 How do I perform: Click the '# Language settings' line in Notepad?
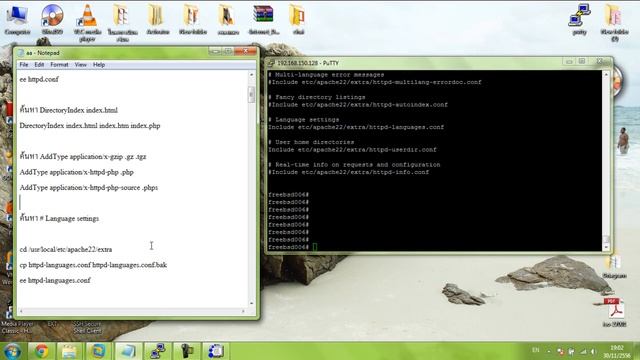pyautogui.click(x=59, y=218)
